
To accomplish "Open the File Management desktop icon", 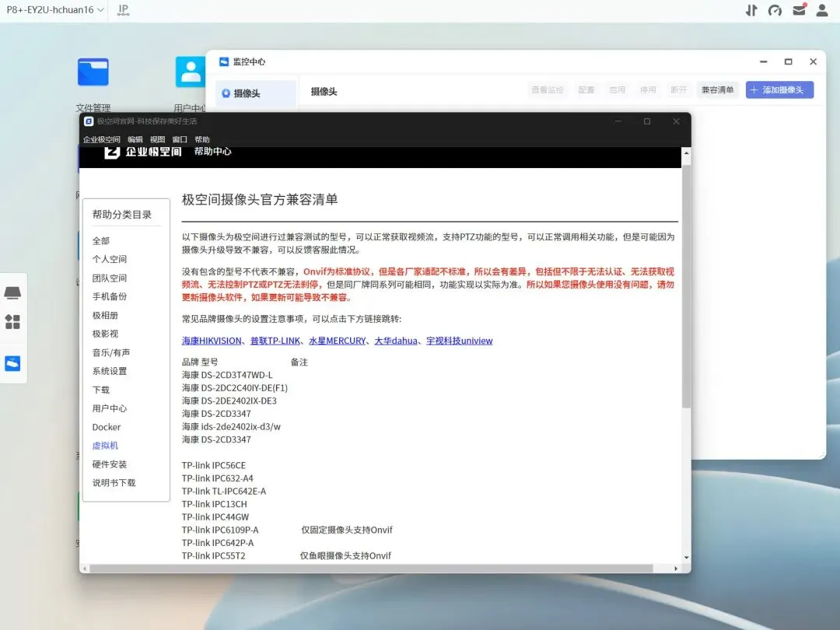I will (x=93, y=72).
